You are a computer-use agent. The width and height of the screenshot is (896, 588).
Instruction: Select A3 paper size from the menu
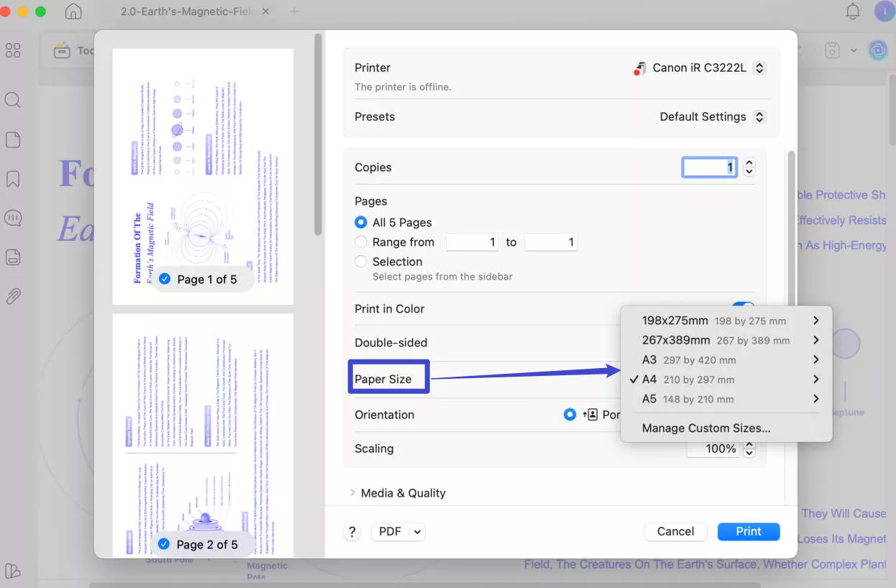687,359
